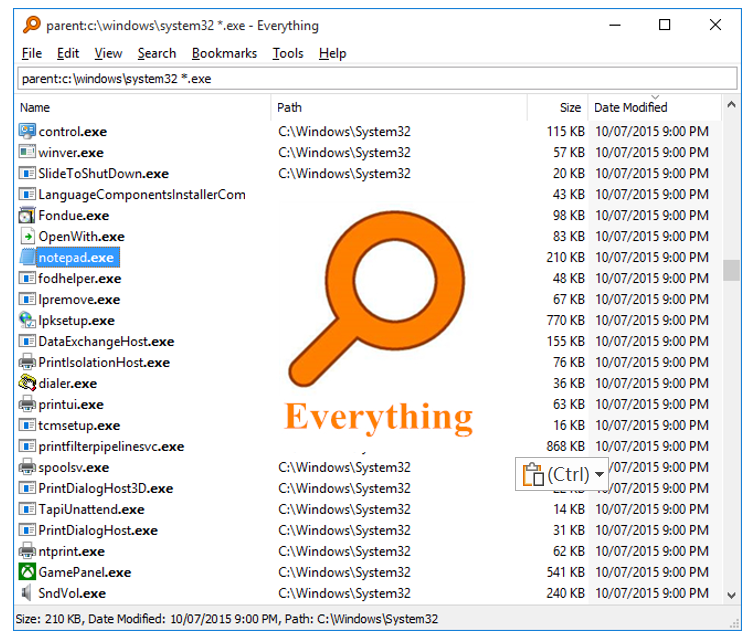The width and height of the screenshot is (756, 639).
Task: Select the GamePanel.exe file name
Action: click(85, 572)
